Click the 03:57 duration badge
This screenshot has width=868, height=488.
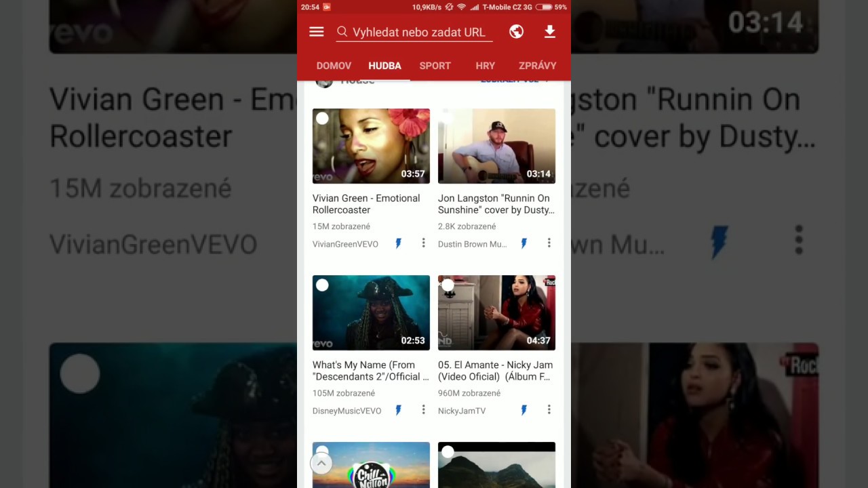(413, 174)
